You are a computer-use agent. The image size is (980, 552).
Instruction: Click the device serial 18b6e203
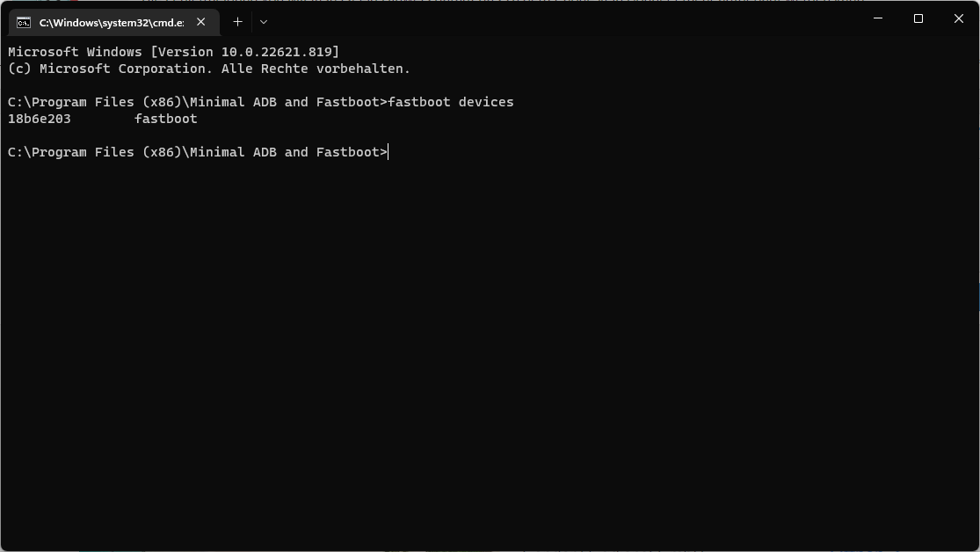click(40, 119)
